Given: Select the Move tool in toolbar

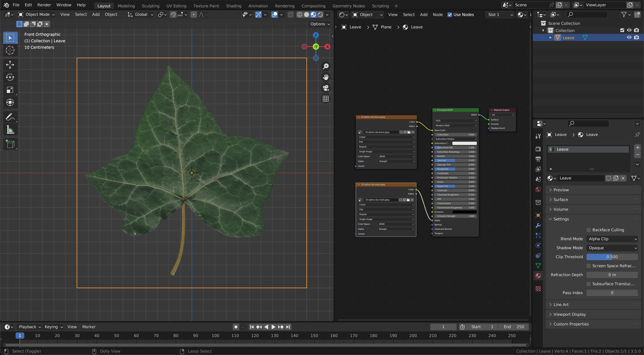Looking at the screenshot, I should 10,65.
